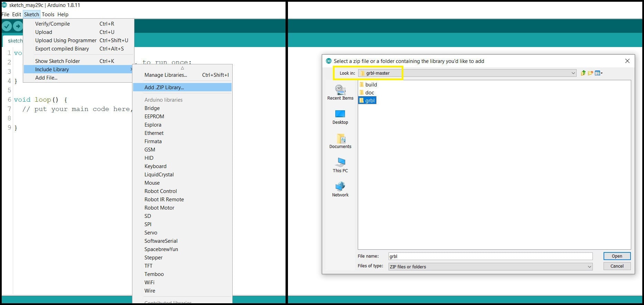
Task: Select the doc folder
Action: (x=367, y=92)
